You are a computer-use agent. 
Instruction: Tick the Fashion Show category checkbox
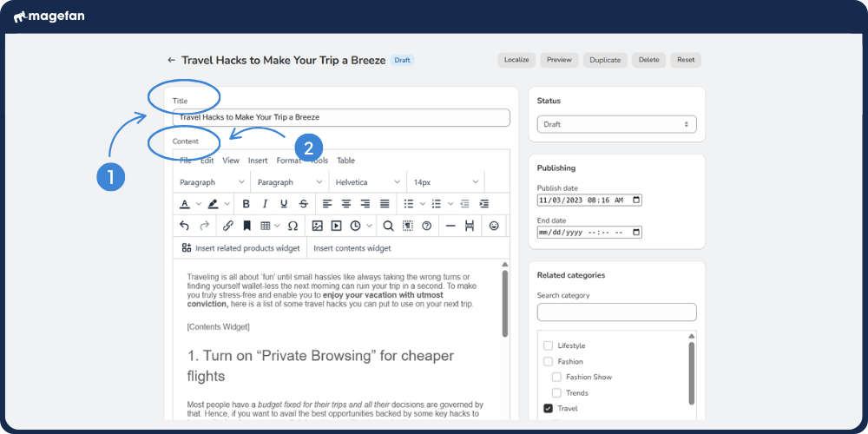coord(556,378)
